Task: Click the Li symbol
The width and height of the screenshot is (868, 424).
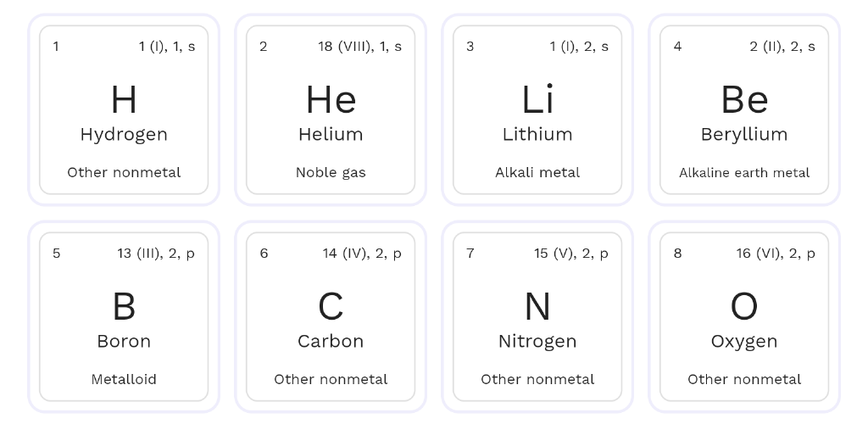Action: click(x=537, y=99)
